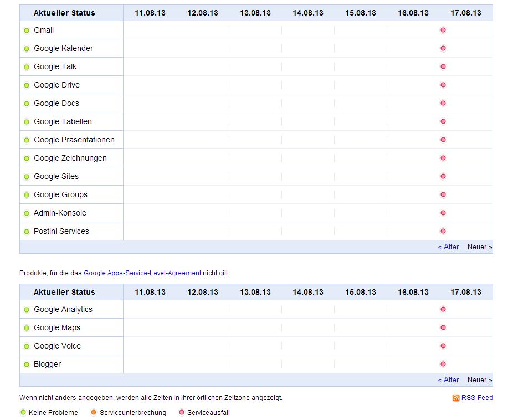Open Admin-Konsole red outage marker
Screen dimensions: 513x420
443,213
